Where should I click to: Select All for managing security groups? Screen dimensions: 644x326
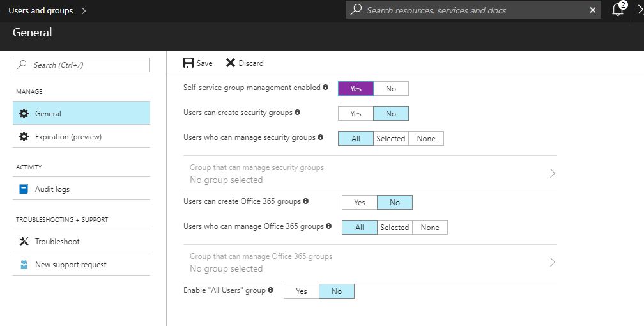356,139
